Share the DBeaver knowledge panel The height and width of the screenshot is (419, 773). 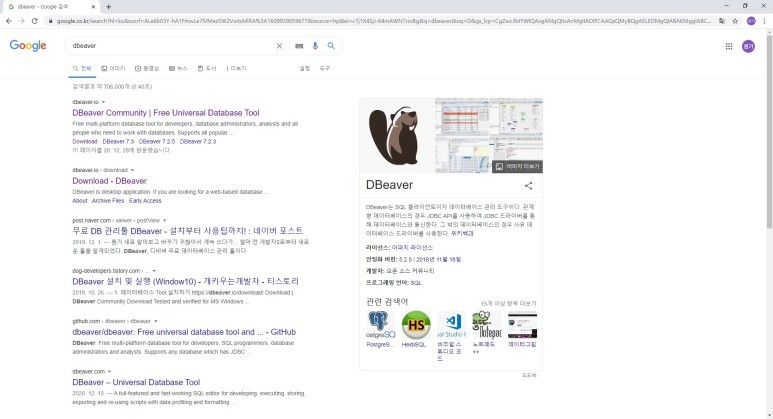point(528,186)
